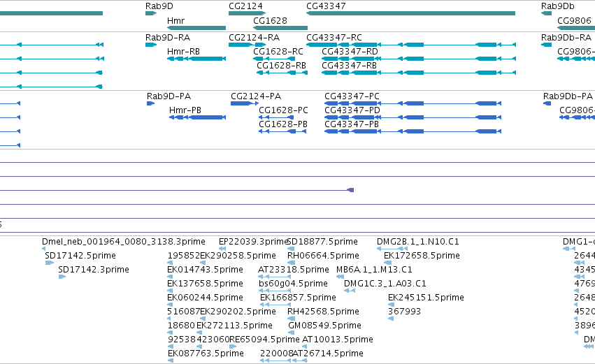
Task: Open the Rab9D-RA transcript label
Action: [x=168, y=38]
